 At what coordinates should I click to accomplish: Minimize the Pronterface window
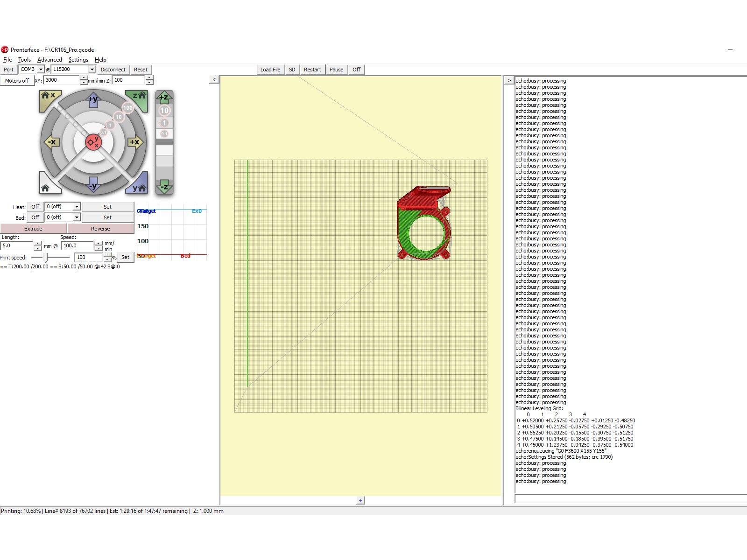point(730,49)
